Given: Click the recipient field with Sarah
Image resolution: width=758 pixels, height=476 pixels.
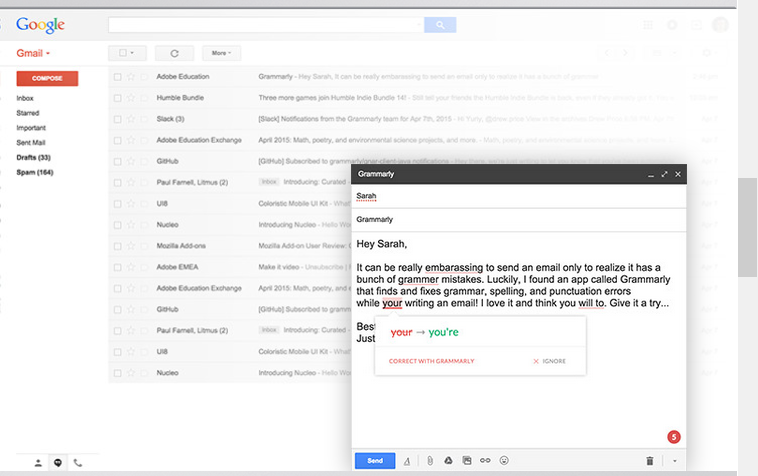Looking at the screenshot, I should 519,196.
